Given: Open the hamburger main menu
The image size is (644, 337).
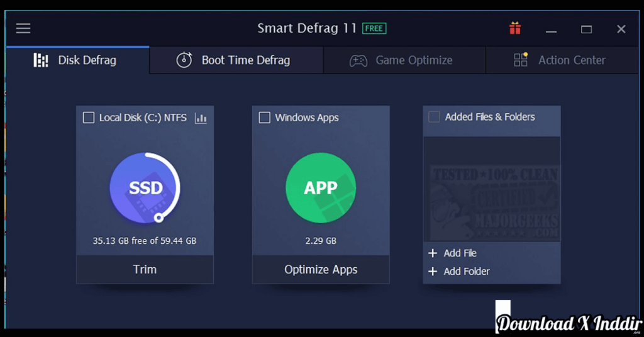Looking at the screenshot, I should (x=23, y=28).
